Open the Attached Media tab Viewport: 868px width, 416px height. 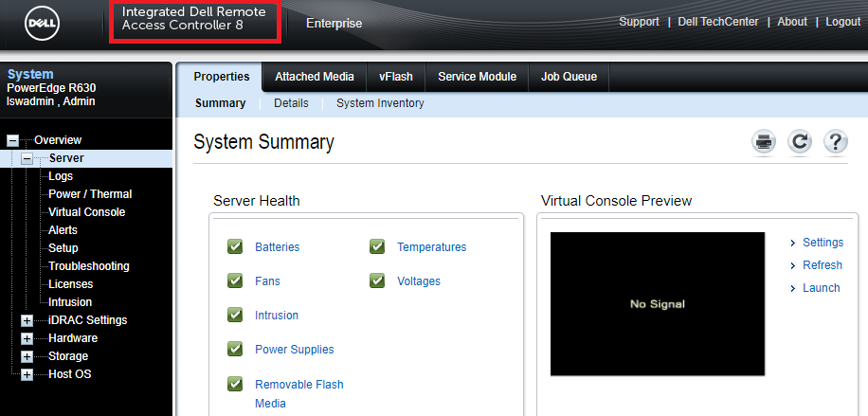[x=315, y=77]
